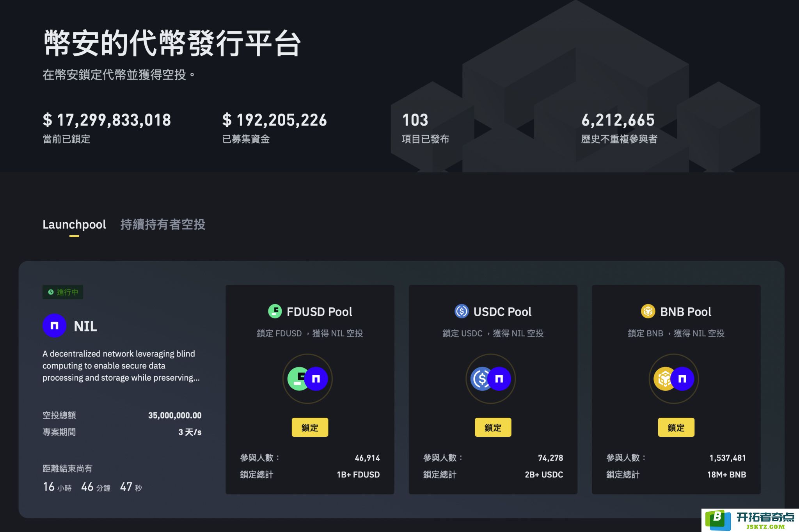Click the 18M+ BNB total locked value
The image size is (799, 532).
726,475
